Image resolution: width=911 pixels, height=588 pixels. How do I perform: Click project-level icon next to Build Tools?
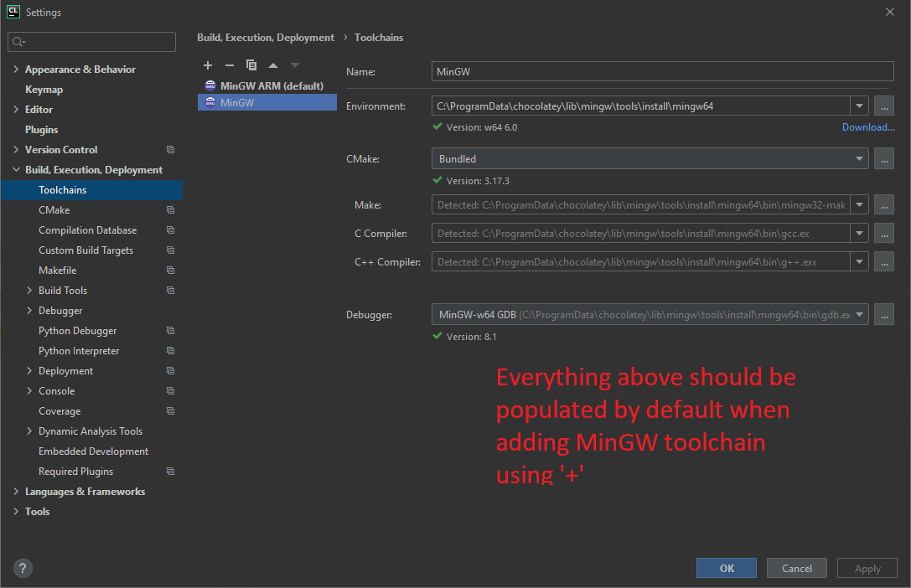[x=171, y=290]
